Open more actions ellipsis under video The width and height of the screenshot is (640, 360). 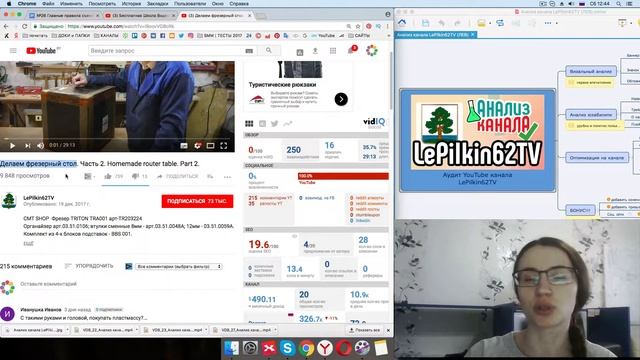(227, 177)
